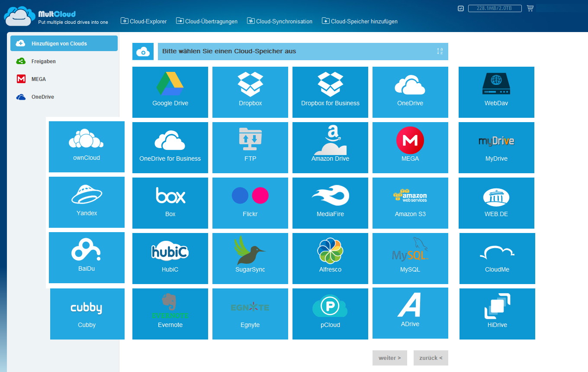Choose the Dropbox for Business tile
The width and height of the screenshot is (588, 372).
330,92
